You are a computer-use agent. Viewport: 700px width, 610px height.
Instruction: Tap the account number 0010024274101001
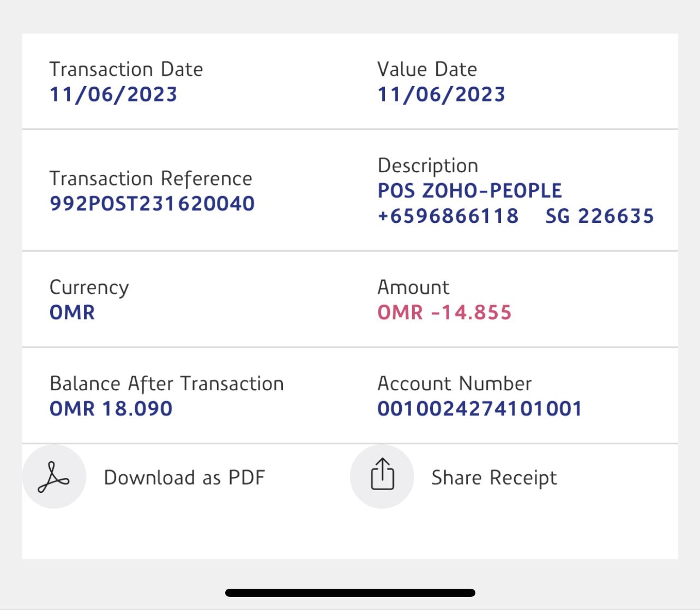480,409
